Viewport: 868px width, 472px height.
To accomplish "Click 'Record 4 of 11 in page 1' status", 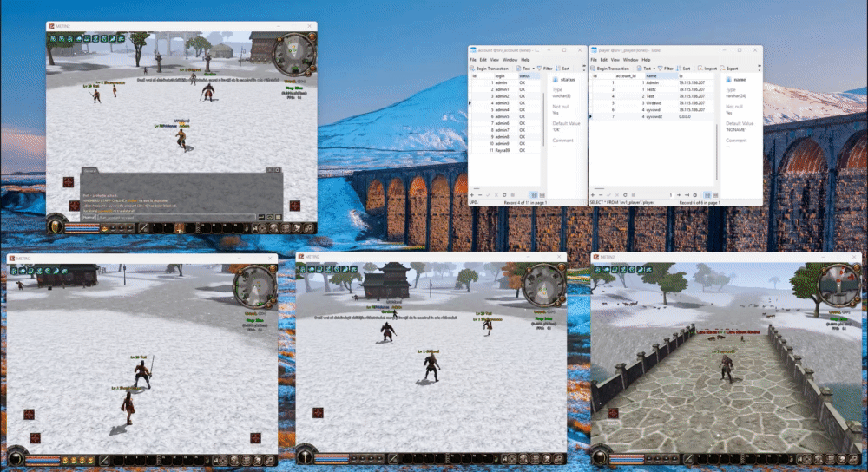I will (x=525, y=203).
